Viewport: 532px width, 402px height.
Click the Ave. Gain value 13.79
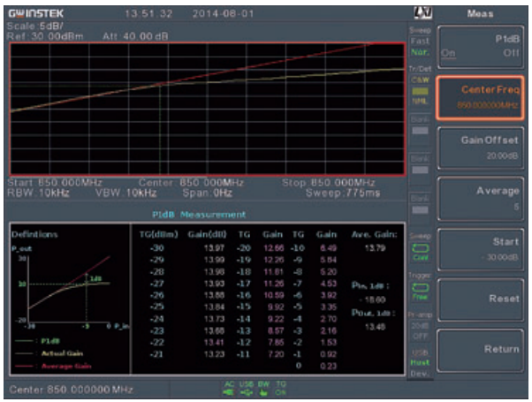[x=375, y=248]
